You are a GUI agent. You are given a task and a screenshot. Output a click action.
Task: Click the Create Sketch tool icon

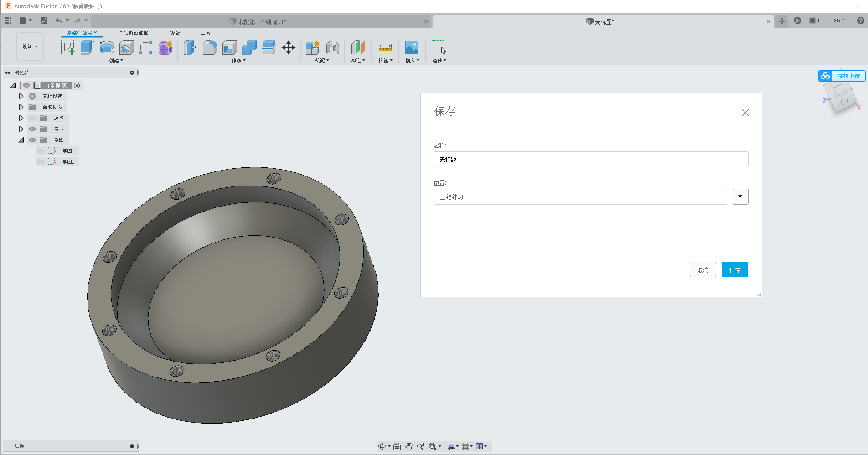(67, 47)
